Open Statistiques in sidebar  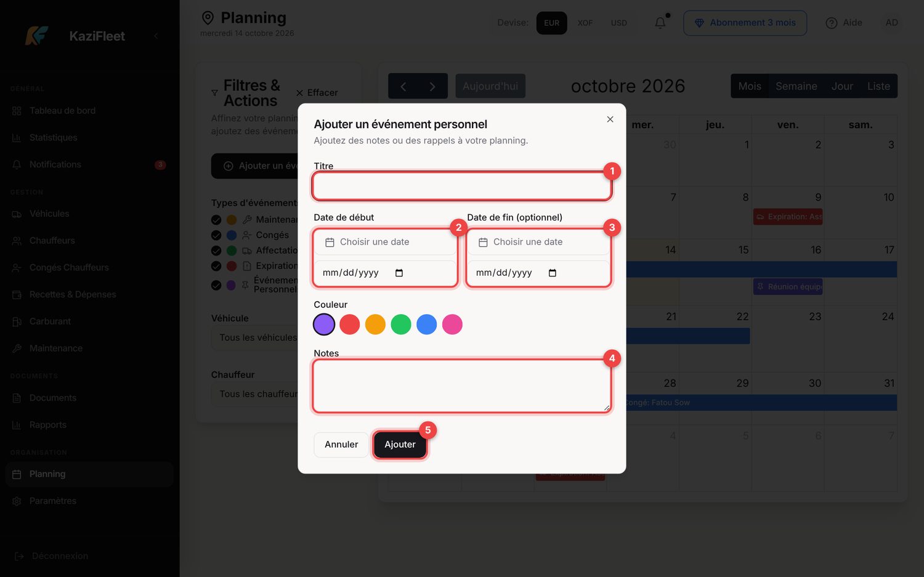click(89, 137)
